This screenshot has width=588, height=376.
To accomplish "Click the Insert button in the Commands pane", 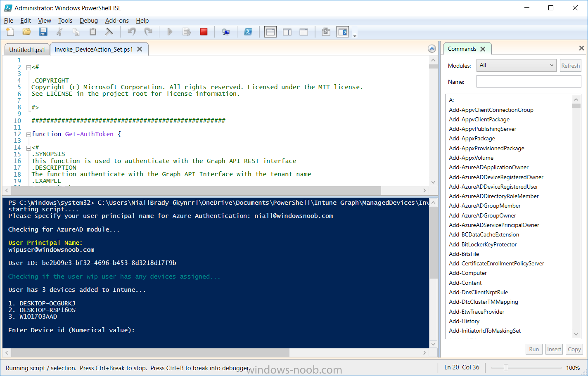I will pos(554,349).
